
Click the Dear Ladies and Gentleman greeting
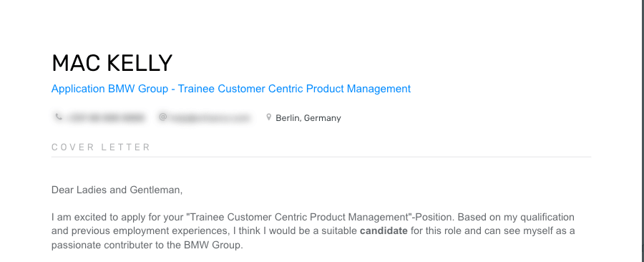(117, 190)
